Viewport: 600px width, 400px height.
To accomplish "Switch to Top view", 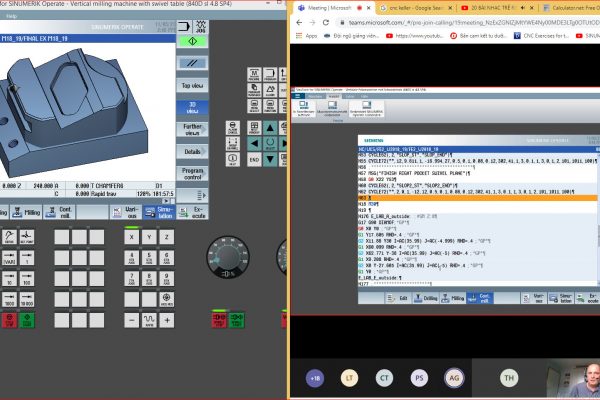I will coord(193,86).
